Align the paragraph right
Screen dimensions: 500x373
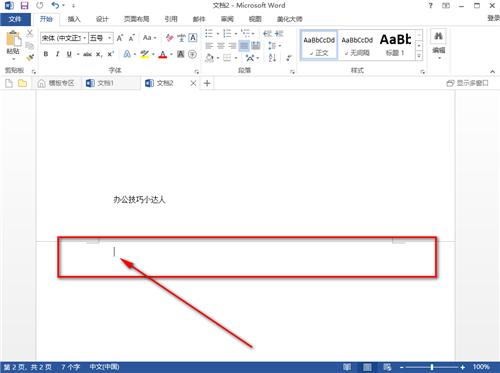coord(232,46)
